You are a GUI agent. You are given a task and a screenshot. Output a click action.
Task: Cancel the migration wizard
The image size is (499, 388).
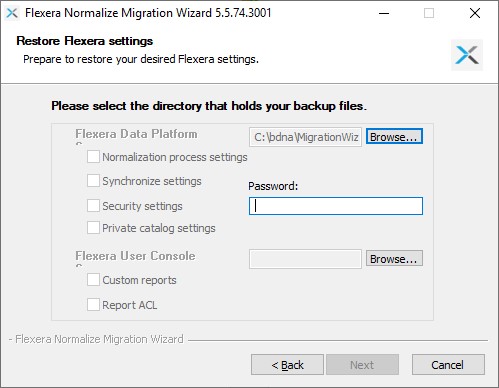pyautogui.click(x=448, y=365)
